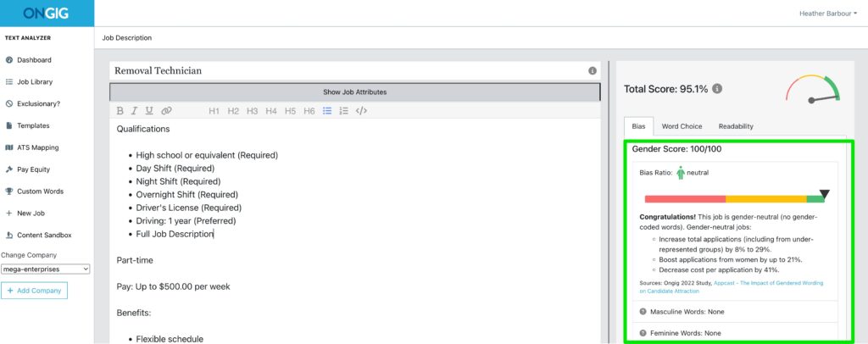Click the Add Company button
This screenshot has width=868, height=344.
(34, 291)
